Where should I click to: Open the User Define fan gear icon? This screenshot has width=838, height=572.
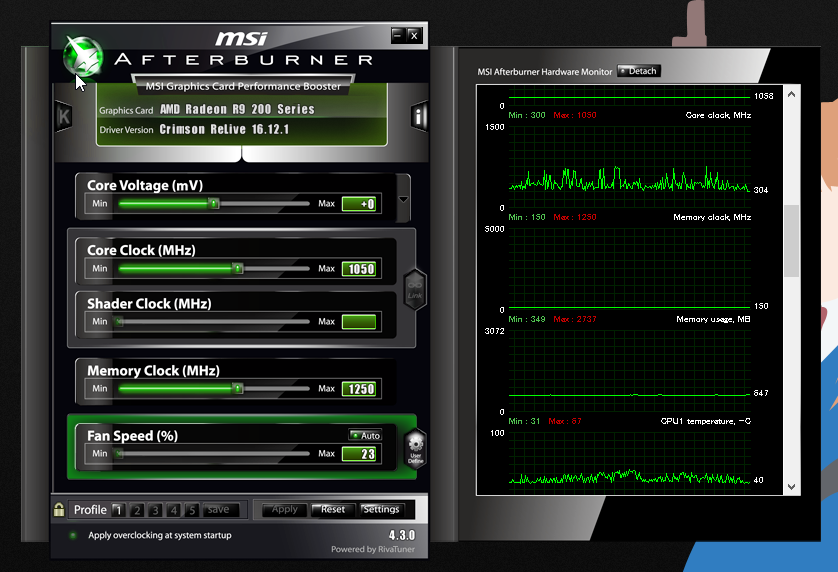tap(415, 449)
